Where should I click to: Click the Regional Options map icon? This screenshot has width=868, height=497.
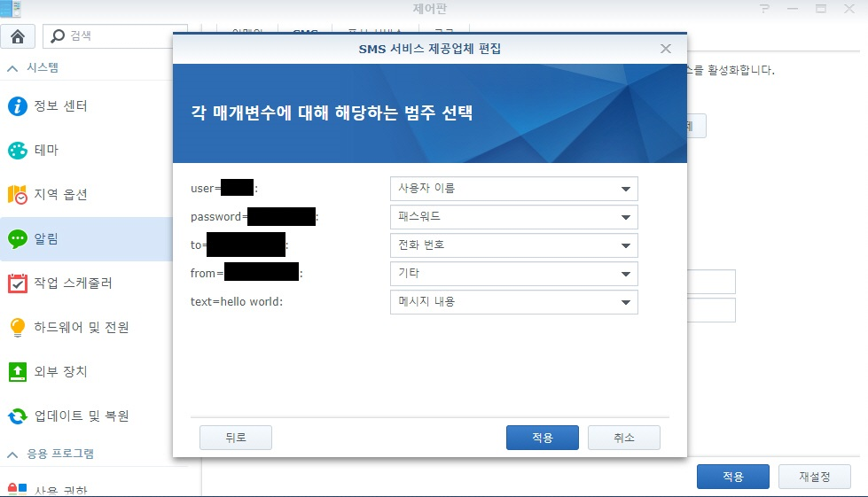18,195
